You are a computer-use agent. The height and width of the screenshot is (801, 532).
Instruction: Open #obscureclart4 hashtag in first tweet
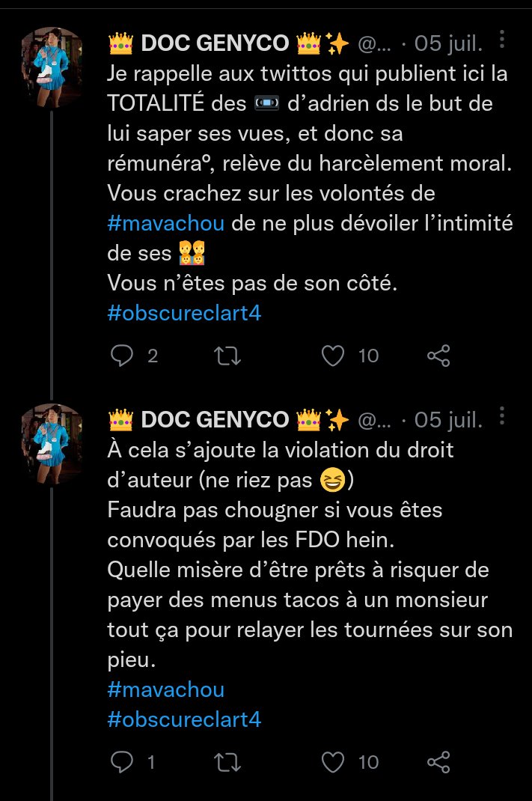coord(184,313)
